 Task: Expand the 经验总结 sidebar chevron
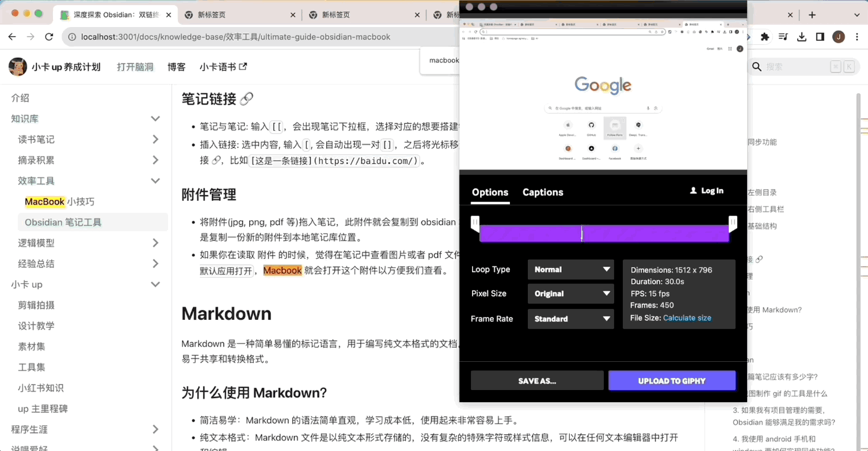(x=155, y=263)
